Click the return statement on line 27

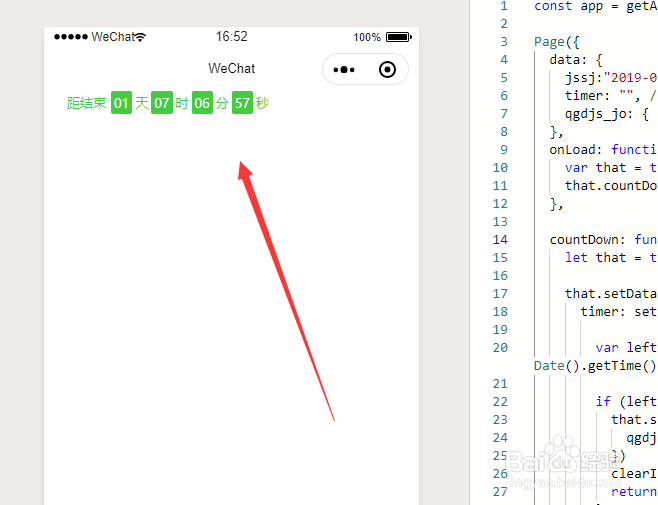[634, 492]
